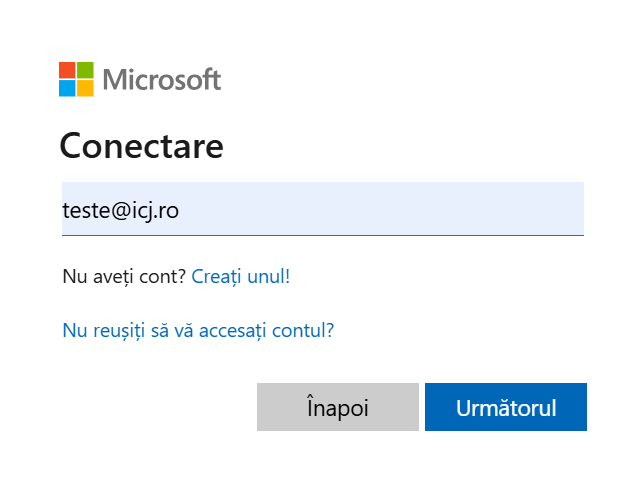
Task: Go back using the gray Înapoi button
Action: [337, 407]
